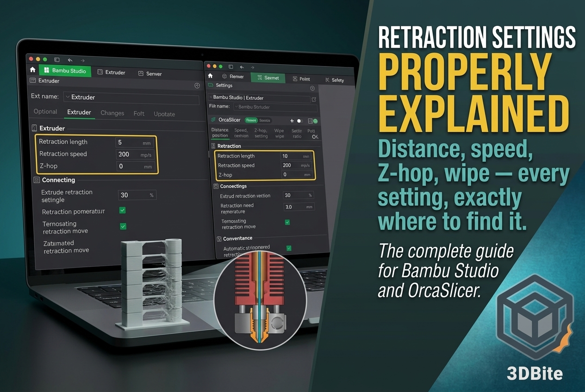
Task: Click the icon beside the Extruder section heading
Action: 34,128
